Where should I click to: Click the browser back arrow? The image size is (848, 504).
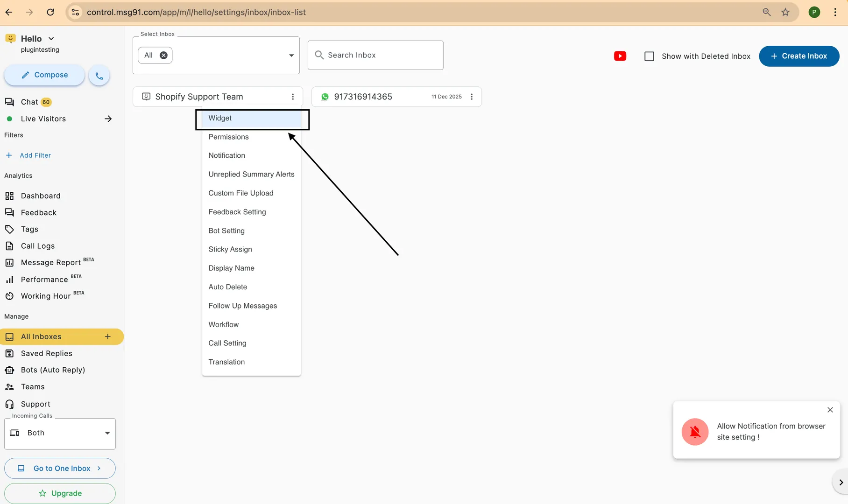(x=9, y=12)
